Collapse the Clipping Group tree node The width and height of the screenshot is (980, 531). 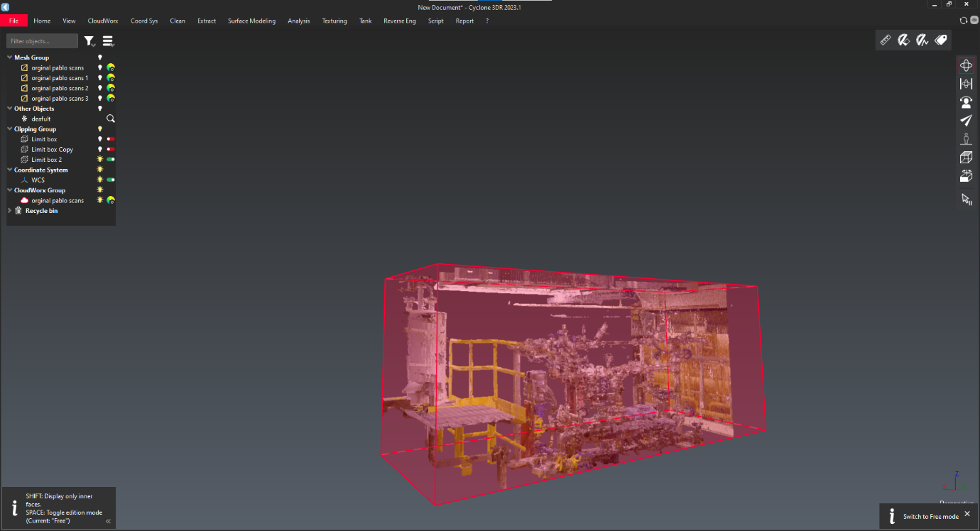pyautogui.click(x=10, y=129)
